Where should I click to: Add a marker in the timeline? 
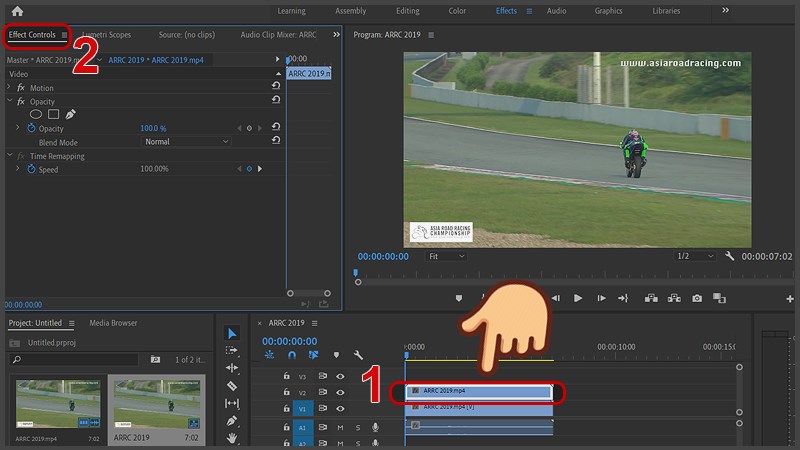[336, 355]
